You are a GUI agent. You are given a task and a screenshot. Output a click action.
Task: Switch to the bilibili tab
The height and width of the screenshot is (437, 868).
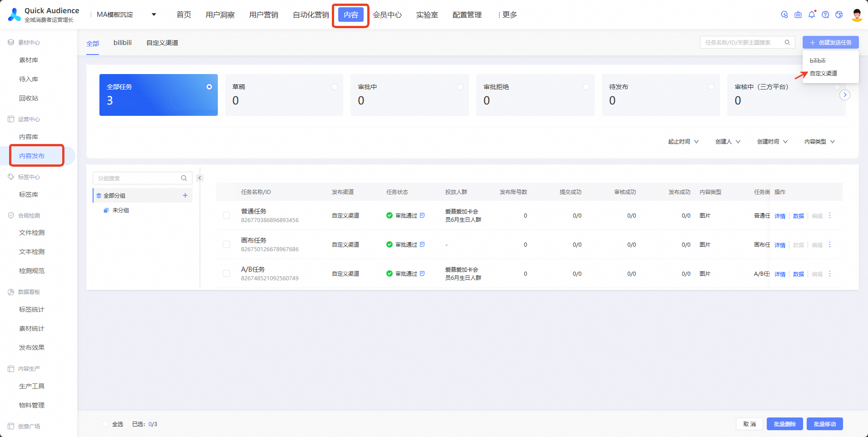(123, 43)
